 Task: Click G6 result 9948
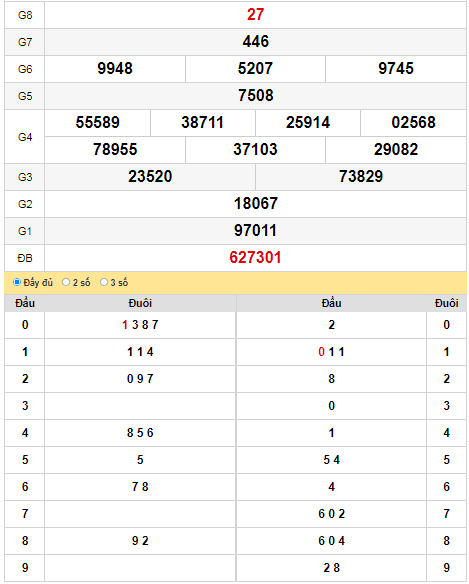pos(115,69)
